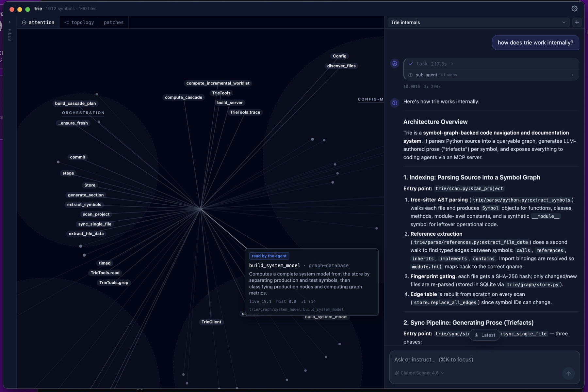Click trie/parse/python.py:extract_symbols code reference
The width and height of the screenshot is (588, 392).
521,200
